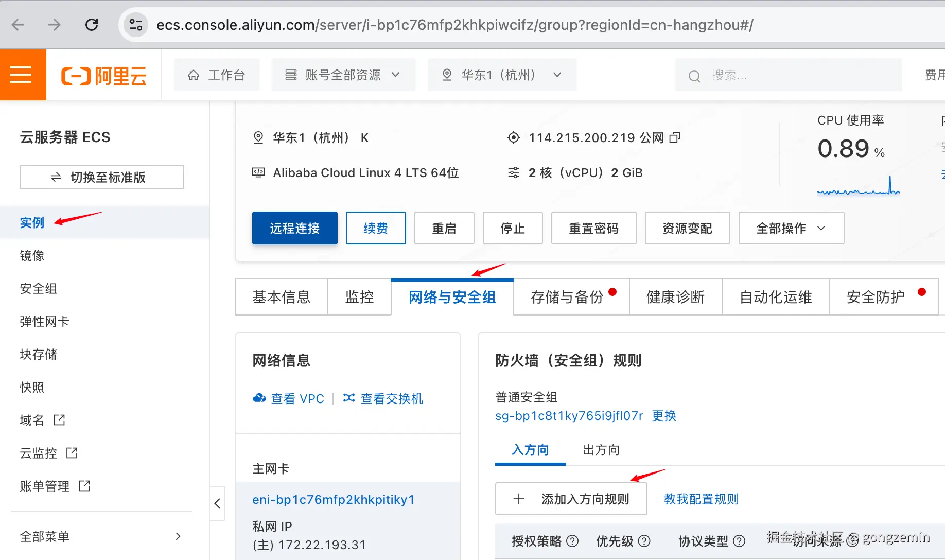Click the vSwitch icon beside 查看交换机

[x=349, y=398]
